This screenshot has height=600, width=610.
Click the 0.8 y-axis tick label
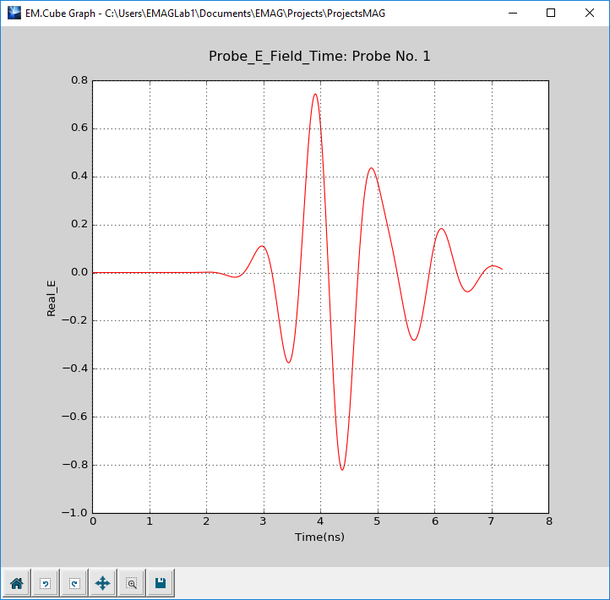coord(79,80)
